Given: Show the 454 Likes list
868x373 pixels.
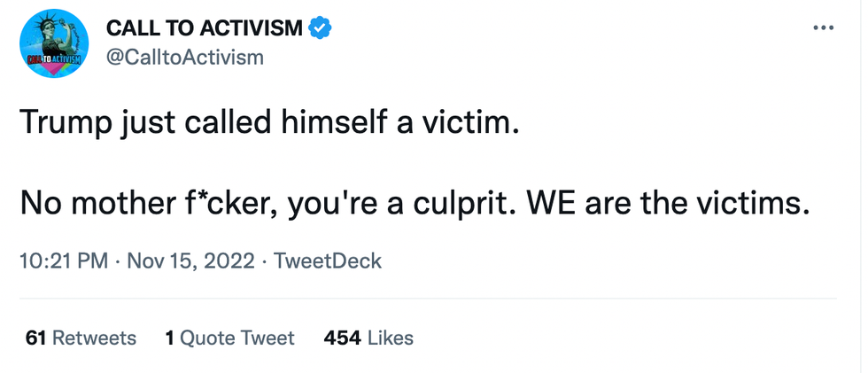Looking at the screenshot, I should click(368, 338).
